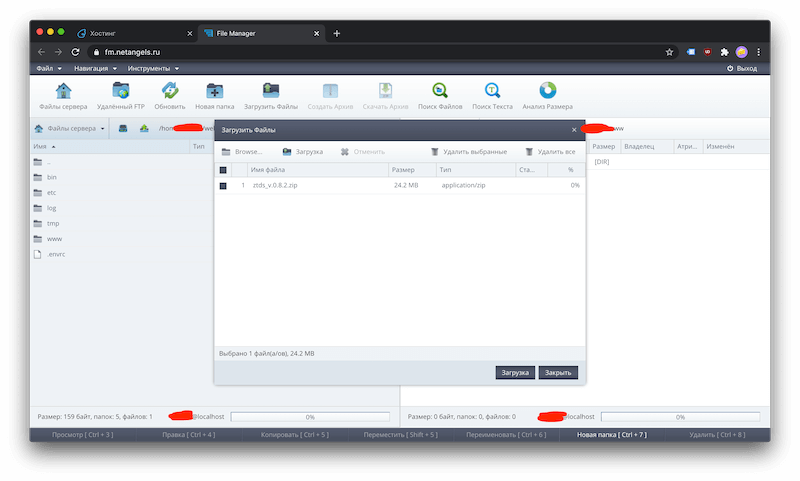Check the ztds_v.0.8.2.zip file checkbox
The width and height of the screenshot is (800, 481).
(223, 186)
